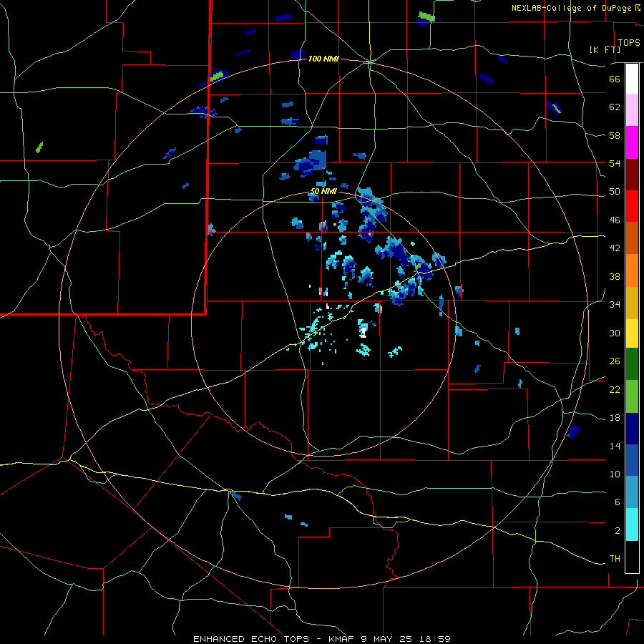Choose the dark green legend swatch
The height and width of the screenshot is (644, 644).
click(632, 364)
